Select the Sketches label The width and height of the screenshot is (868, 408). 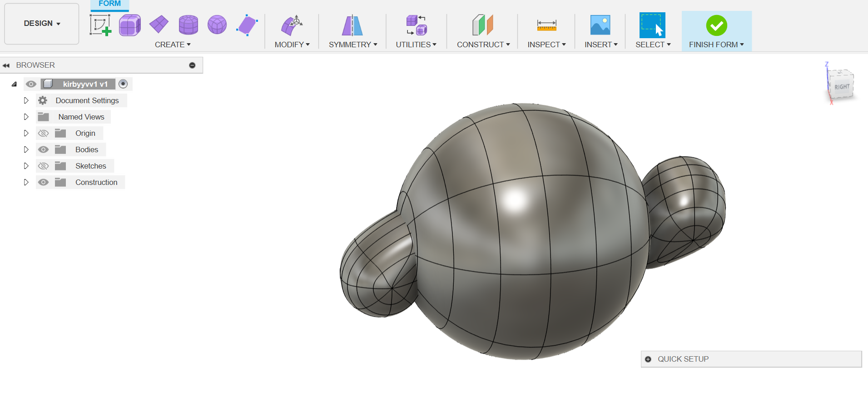[x=91, y=166]
